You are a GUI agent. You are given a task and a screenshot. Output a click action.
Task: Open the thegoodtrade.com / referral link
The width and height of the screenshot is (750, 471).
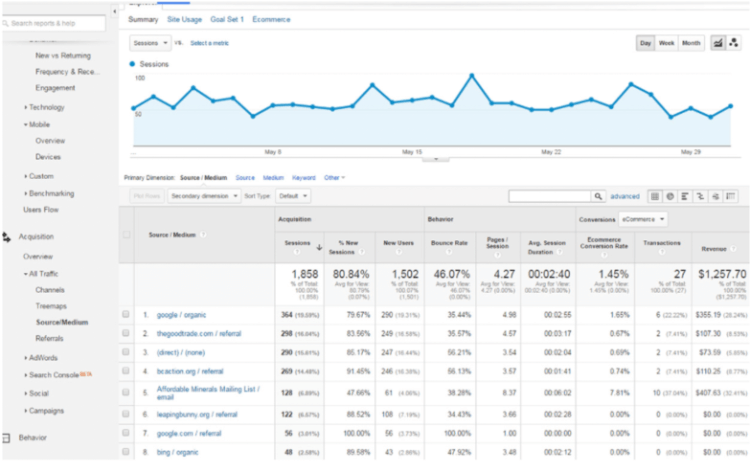click(x=199, y=333)
